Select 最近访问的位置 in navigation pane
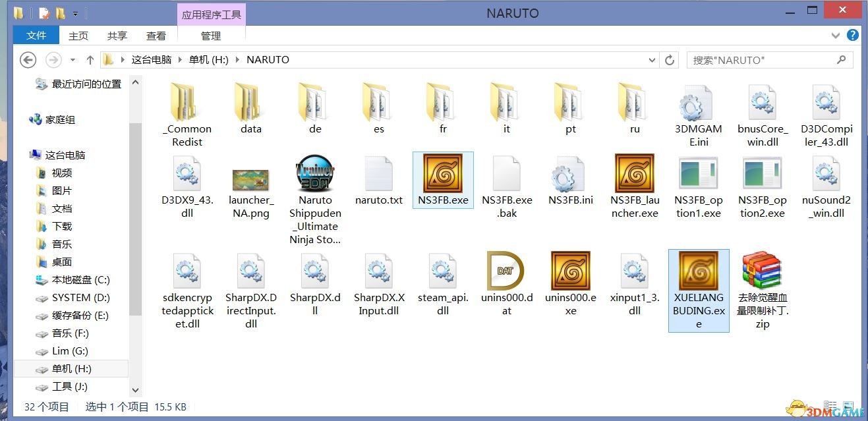This screenshot has height=421, width=868. 78,84
